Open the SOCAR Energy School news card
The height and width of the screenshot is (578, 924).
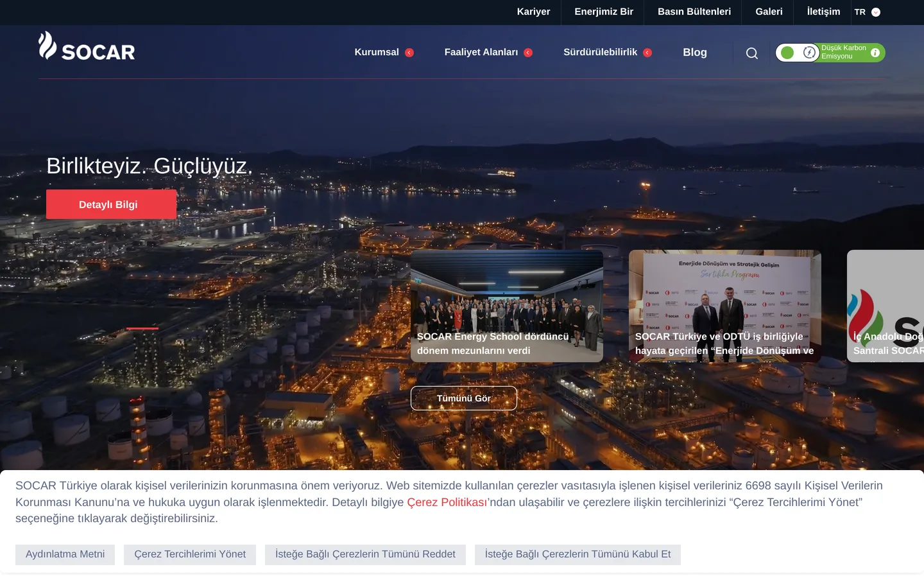pos(507,306)
